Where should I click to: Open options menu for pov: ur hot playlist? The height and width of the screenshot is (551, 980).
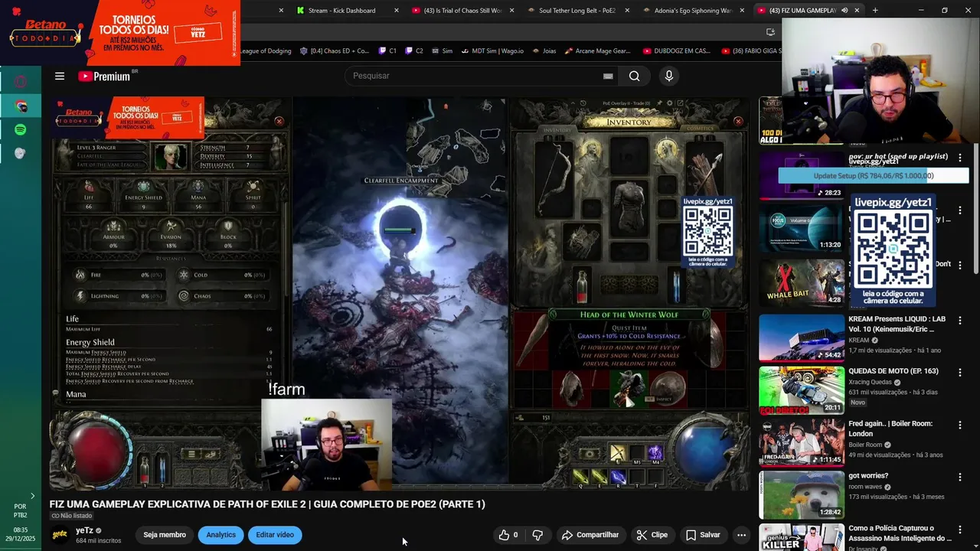pyautogui.click(x=960, y=158)
